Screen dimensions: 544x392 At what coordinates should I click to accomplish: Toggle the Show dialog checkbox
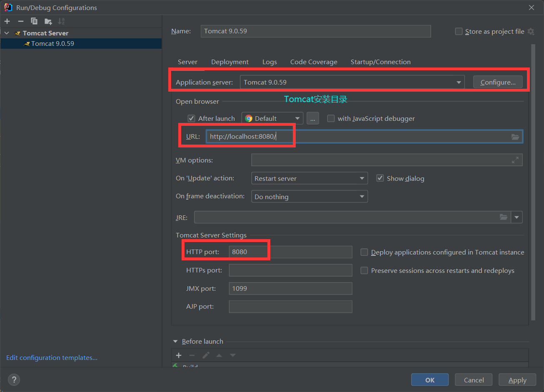[x=380, y=178]
